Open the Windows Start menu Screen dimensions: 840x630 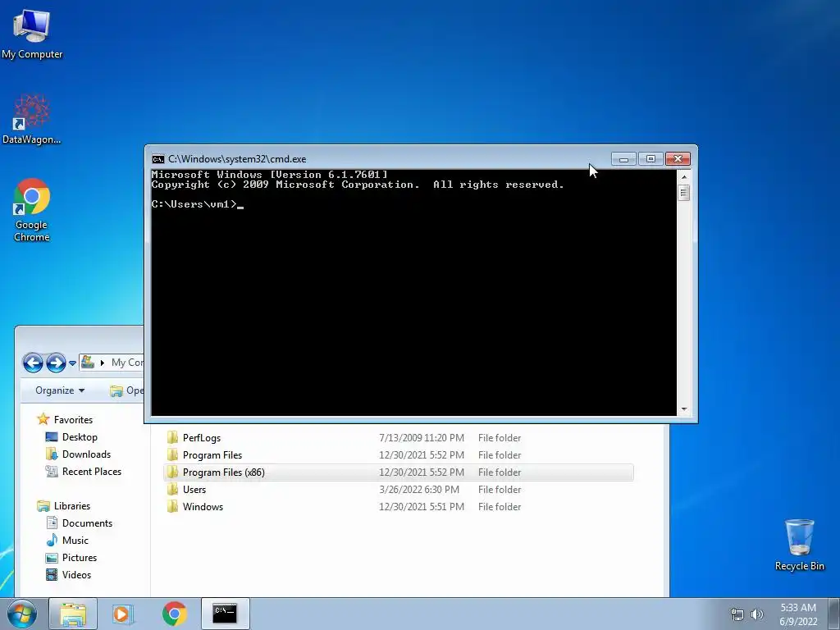click(22, 614)
